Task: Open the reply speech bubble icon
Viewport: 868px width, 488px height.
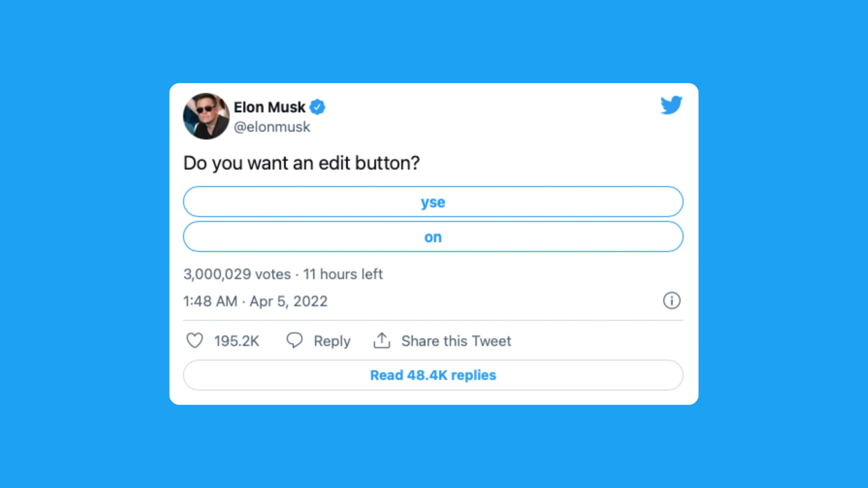Action: tap(294, 340)
